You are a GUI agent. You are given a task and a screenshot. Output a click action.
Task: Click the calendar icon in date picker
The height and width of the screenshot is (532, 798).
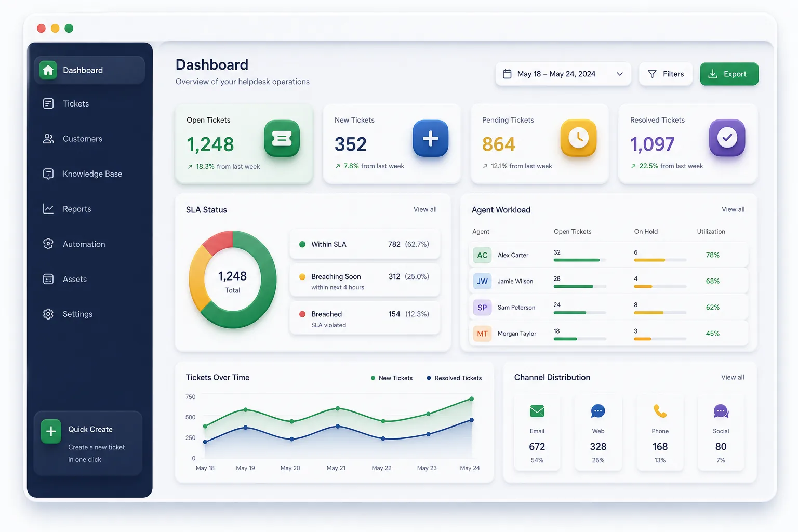[x=507, y=74]
